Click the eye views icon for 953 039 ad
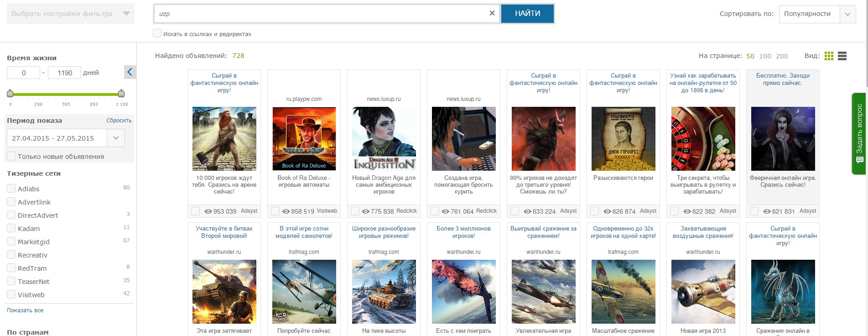The height and width of the screenshot is (336, 868). tap(208, 211)
